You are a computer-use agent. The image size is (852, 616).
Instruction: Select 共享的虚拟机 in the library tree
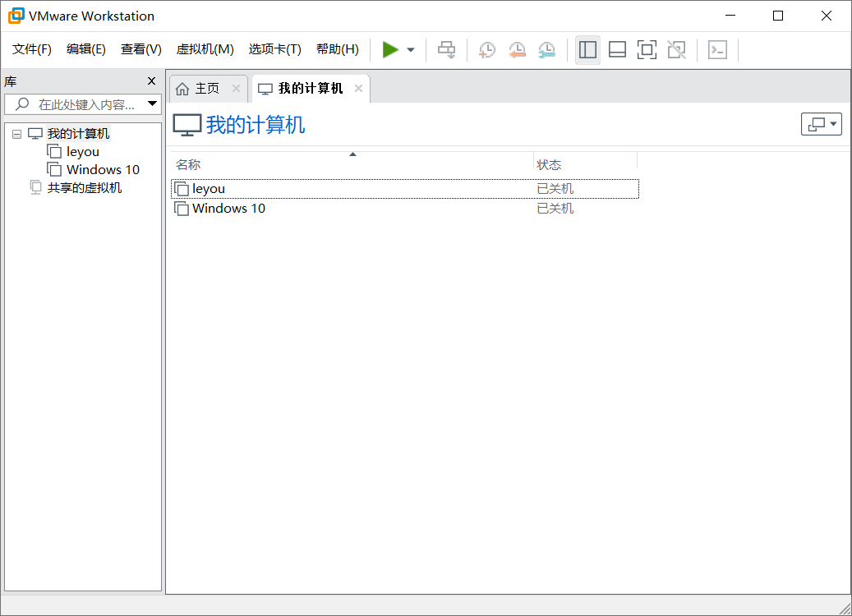tap(85, 188)
